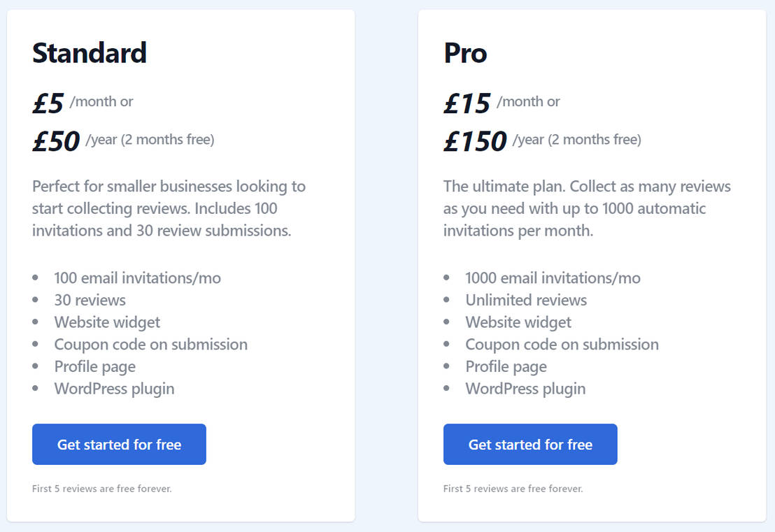775x532 pixels.
Task: Click the £150 yearly price
Action: point(475,141)
